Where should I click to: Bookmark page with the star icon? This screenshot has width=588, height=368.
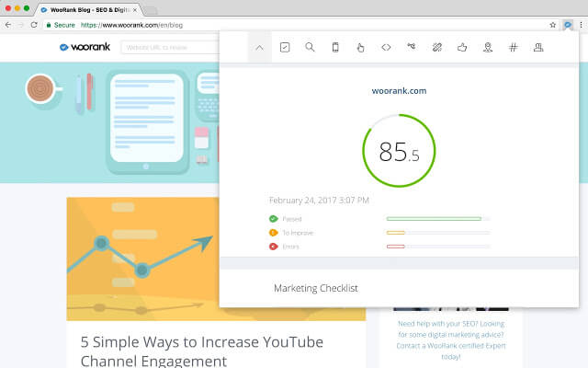tap(552, 25)
